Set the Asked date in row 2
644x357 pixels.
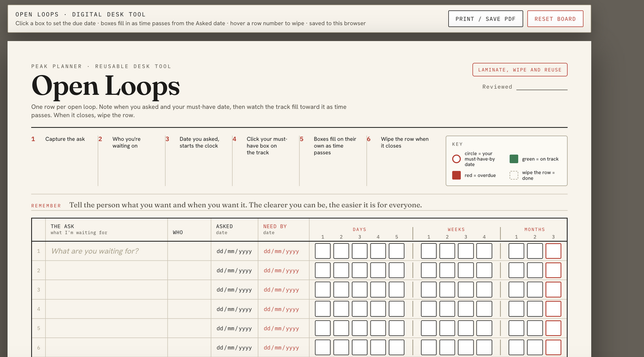(x=234, y=270)
